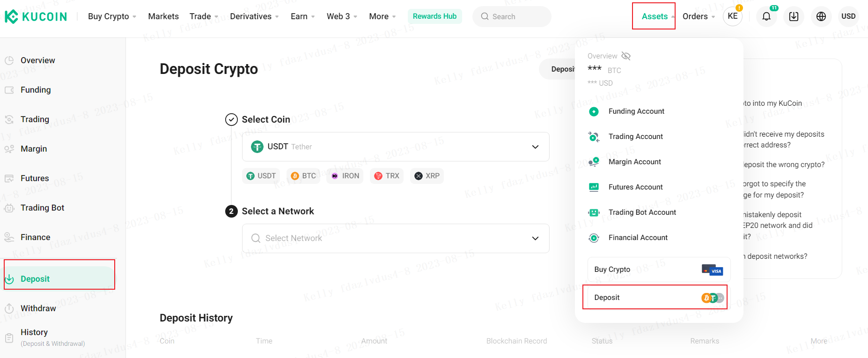Open Deposit in the left sidebar
Viewport: 868px width, 358px height.
click(59, 279)
